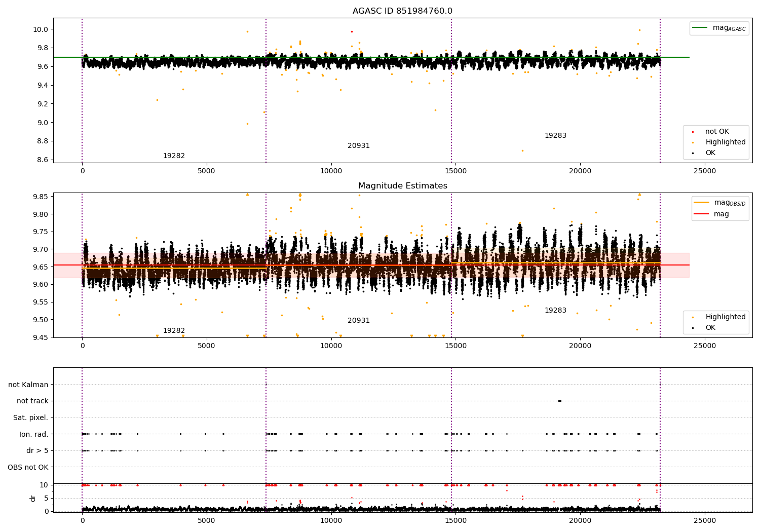
Task: Click 'Highlighted' legend entry in Magnitude Estimates plot
Action: (x=719, y=317)
